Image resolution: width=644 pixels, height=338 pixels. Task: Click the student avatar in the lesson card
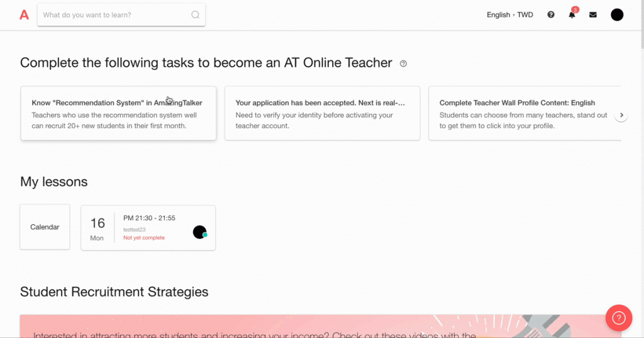199,232
